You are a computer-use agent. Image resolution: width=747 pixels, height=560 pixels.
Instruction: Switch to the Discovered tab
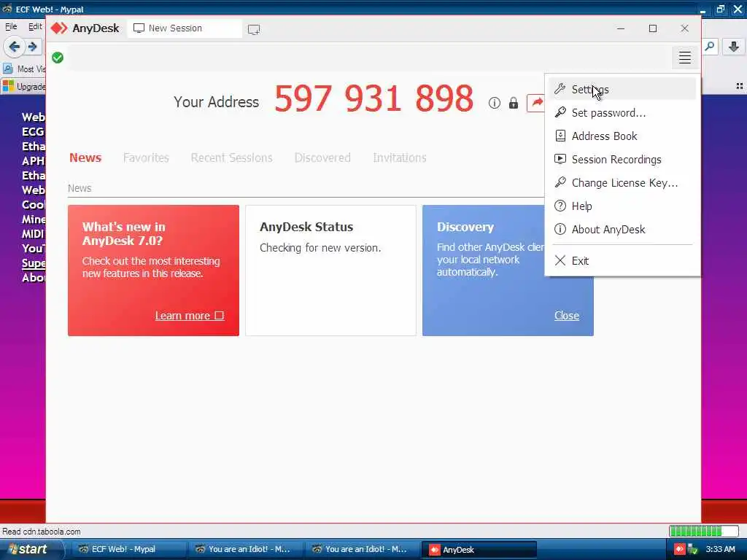pos(322,157)
